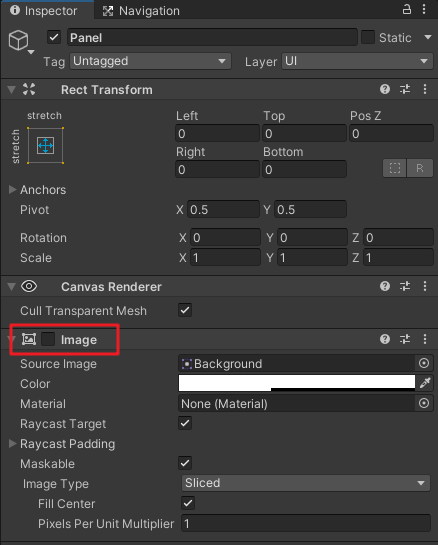The height and width of the screenshot is (545, 438).
Task: Open Rect Transform help reference icon
Action: click(385, 89)
